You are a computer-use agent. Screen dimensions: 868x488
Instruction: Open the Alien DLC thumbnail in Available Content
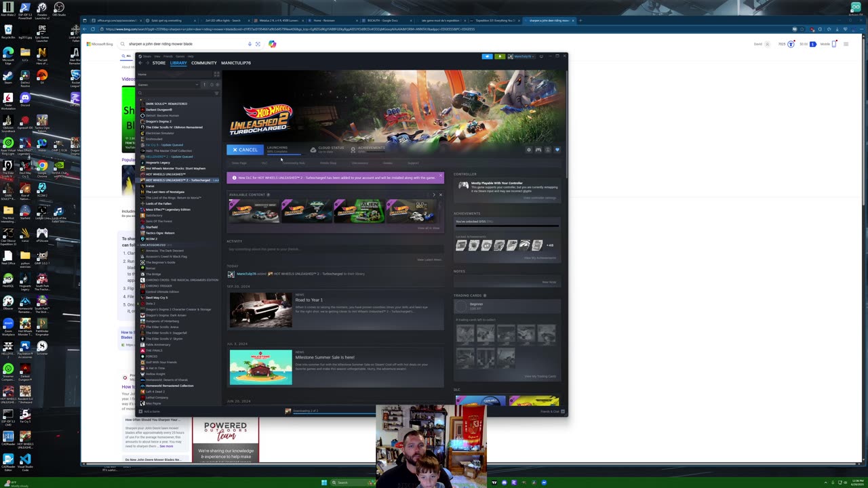[359, 211]
